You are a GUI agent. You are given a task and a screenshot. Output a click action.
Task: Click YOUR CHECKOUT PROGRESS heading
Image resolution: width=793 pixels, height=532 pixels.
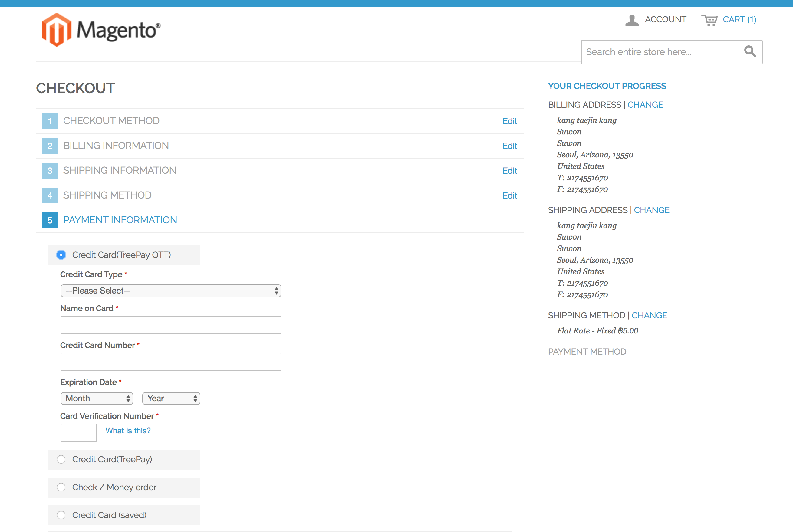tap(607, 86)
